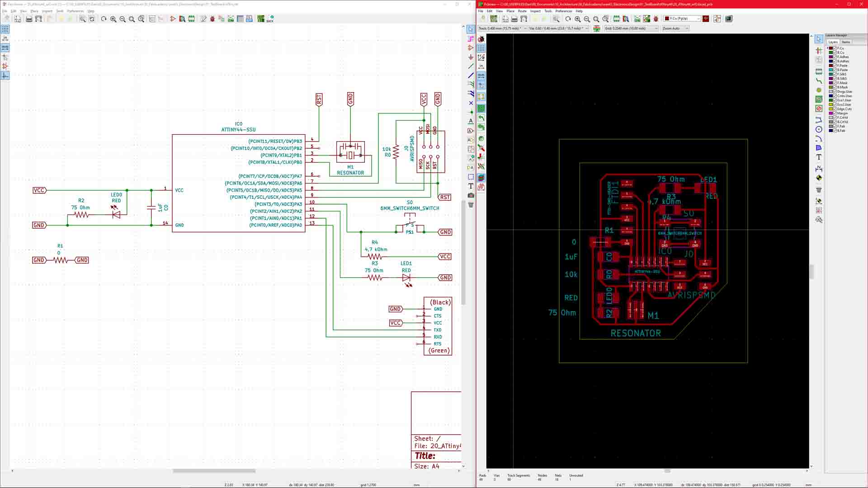Open Help menu in Eeschema
This screenshot has height=488, width=868.
coord(91,11)
